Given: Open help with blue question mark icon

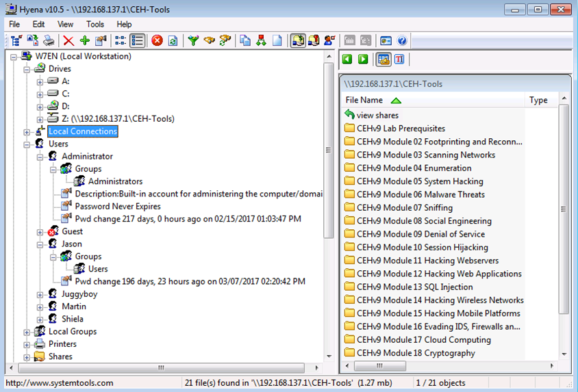Looking at the screenshot, I should 402,40.
